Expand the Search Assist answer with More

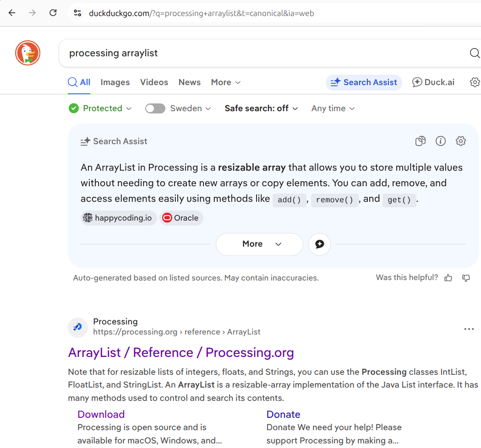260,244
